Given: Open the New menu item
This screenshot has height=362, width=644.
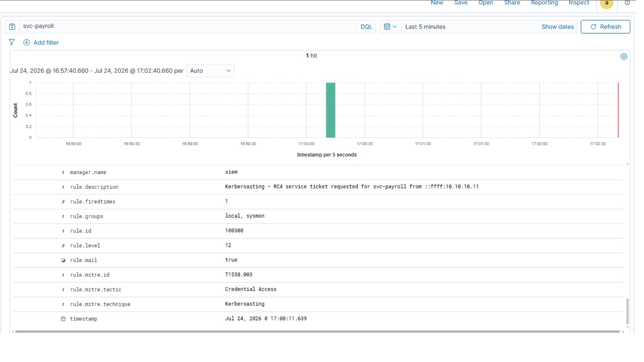Looking at the screenshot, I should [437, 3].
